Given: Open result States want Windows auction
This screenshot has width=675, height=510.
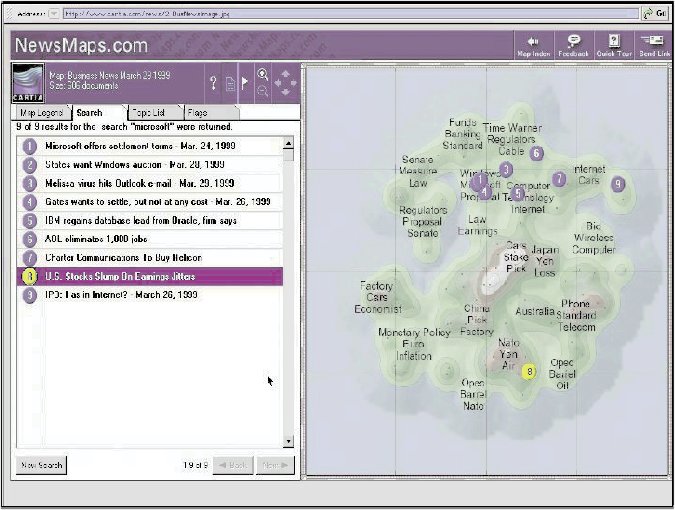Looking at the screenshot, I should (x=150, y=165).
